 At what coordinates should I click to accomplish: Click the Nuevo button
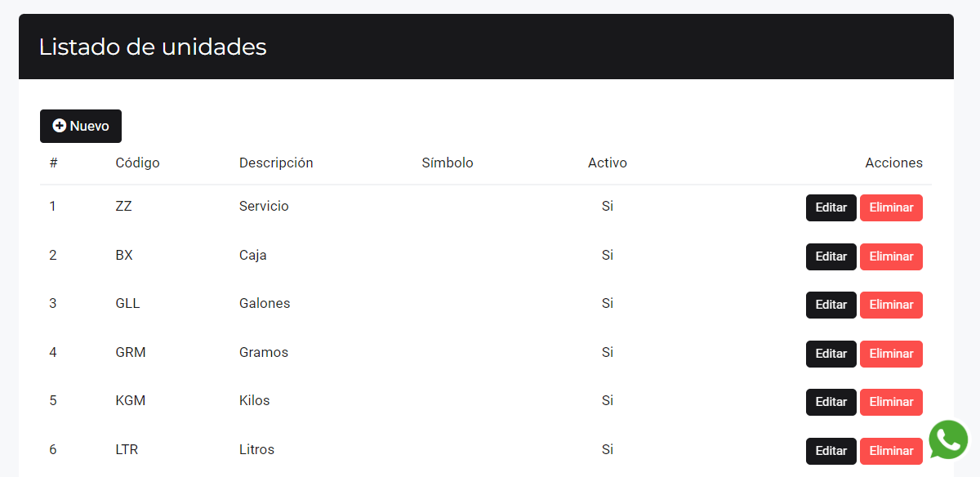[x=81, y=126]
